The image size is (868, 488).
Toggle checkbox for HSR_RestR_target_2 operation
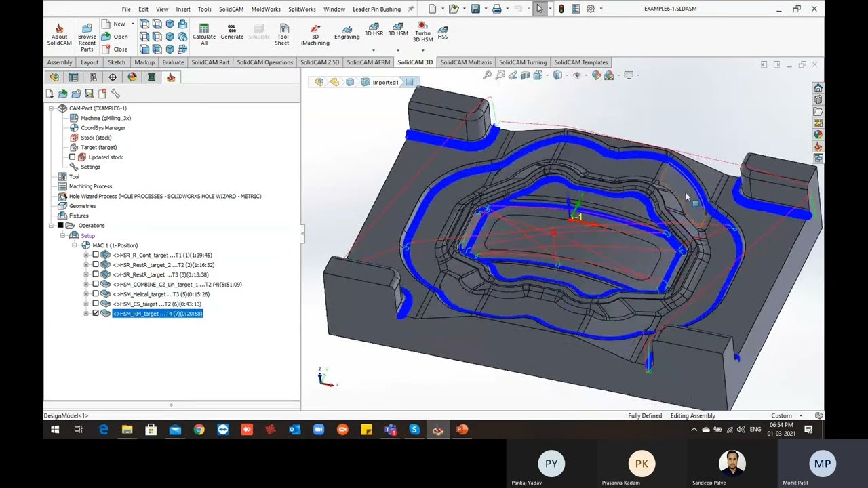point(96,265)
